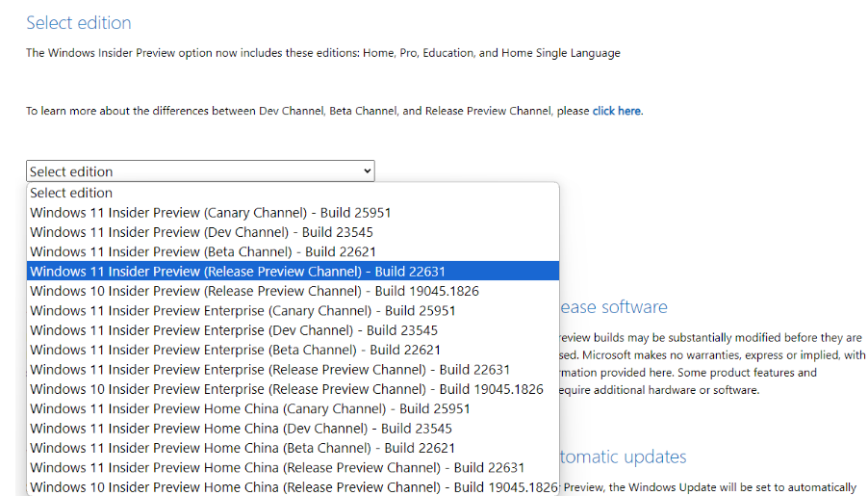Click the line 'equire additional hardware or software.'

point(659,390)
